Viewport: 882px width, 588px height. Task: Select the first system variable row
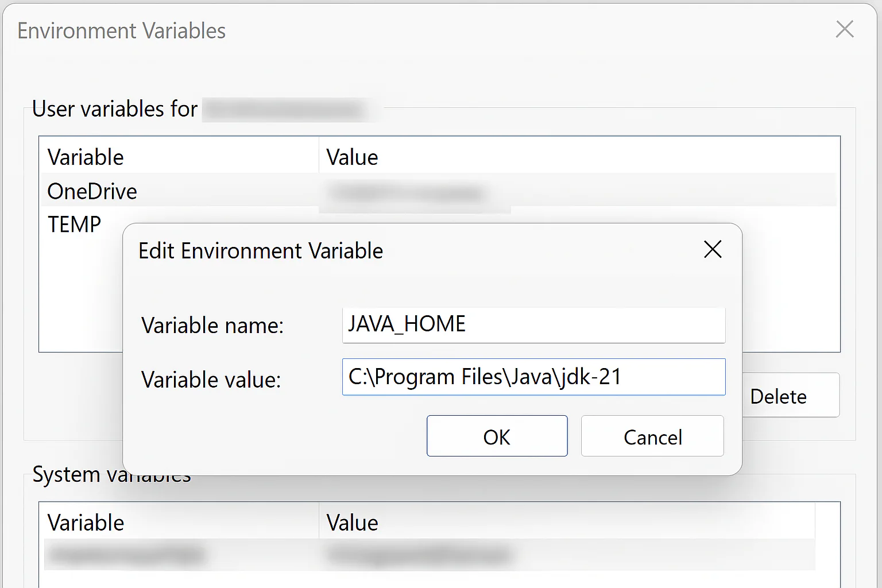pyautogui.click(x=430, y=555)
